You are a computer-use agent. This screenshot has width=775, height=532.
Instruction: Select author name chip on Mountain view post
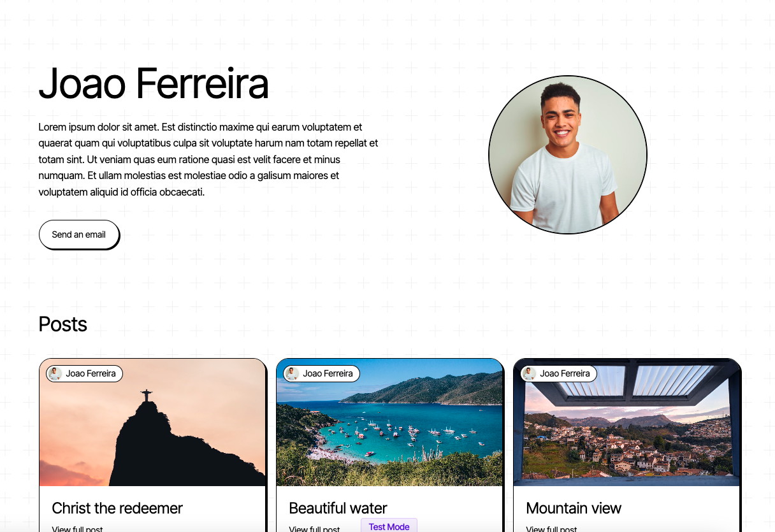558,374
